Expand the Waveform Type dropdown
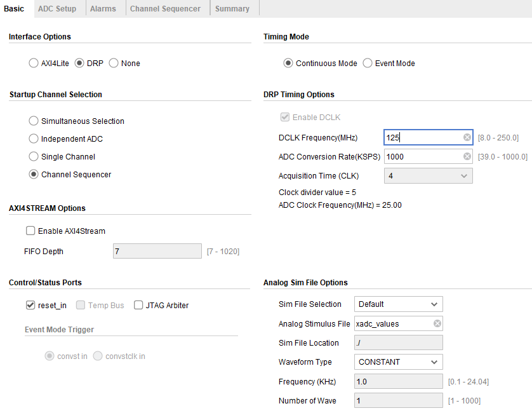Image resolution: width=532 pixels, height=413 pixels. (398, 362)
